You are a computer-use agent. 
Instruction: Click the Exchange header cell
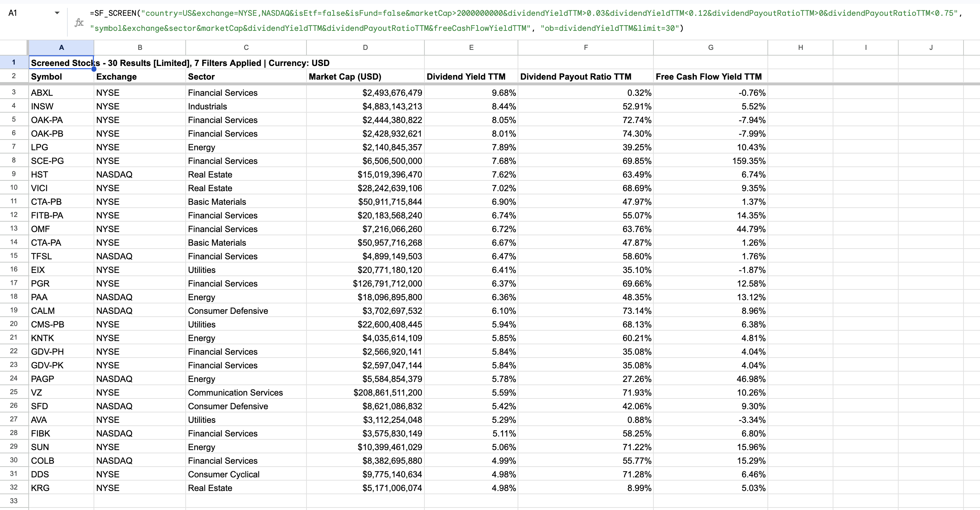coord(140,76)
